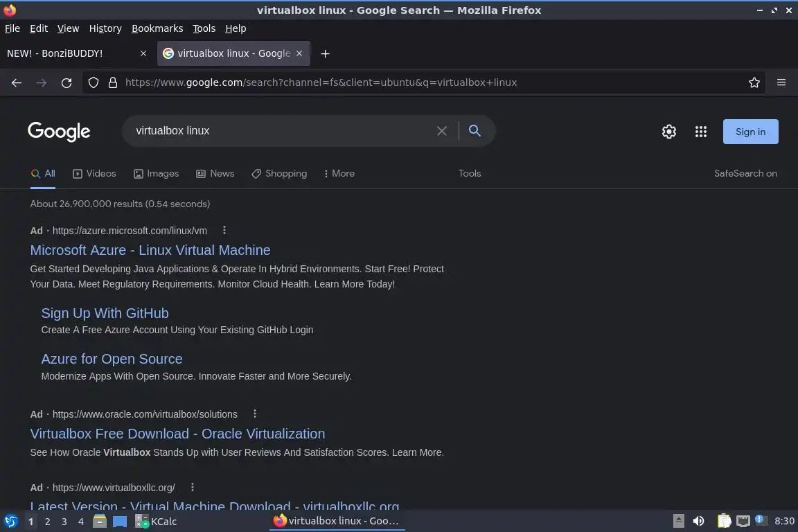Open the Edit menu
Viewport: 798px width, 532px height.
point(39,28)
